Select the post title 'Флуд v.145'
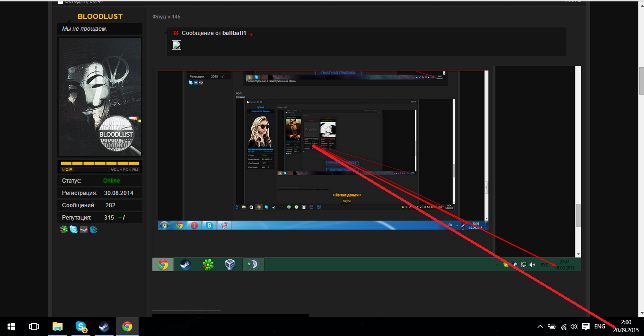This screenshot has height=336, width=644. (166, 17)
